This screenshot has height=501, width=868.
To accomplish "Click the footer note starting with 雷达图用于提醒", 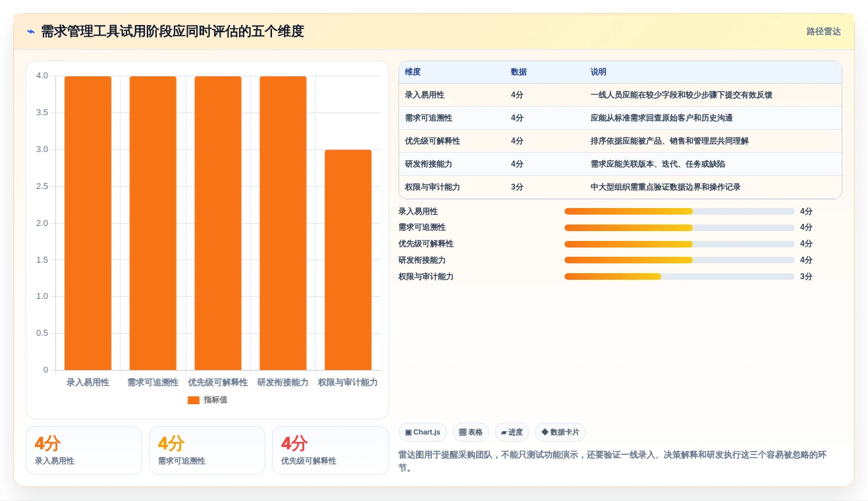I will click(612, 461).
